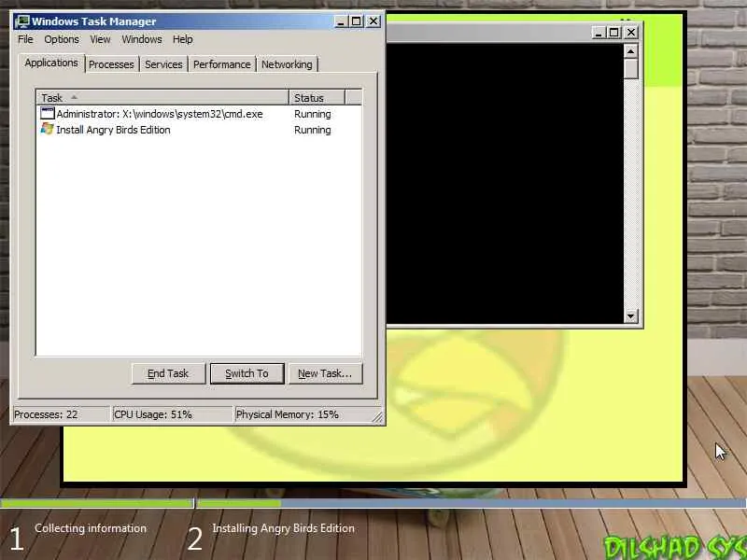The height and width of the screenshot is (560, 747).
Task: Click the Installing Angry Birds Edition step label
Action: click(x=284, y=528)
